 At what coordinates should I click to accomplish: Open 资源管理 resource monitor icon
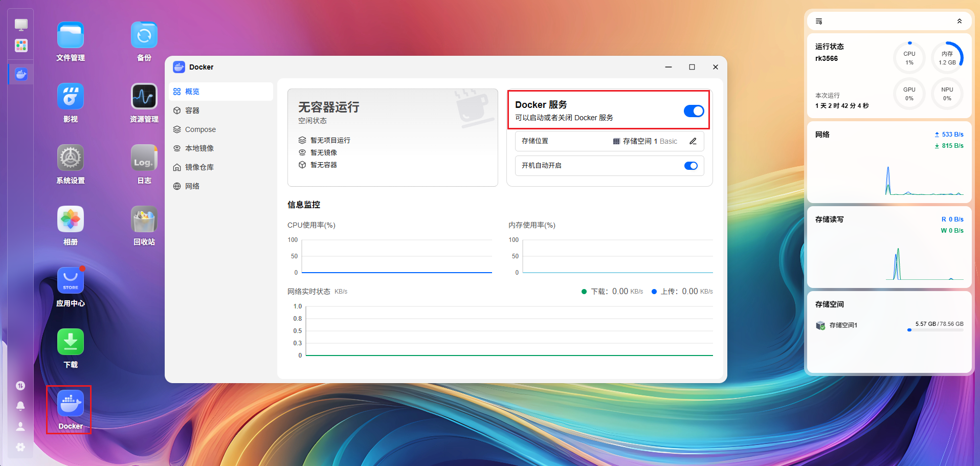[x=144, y=97]
